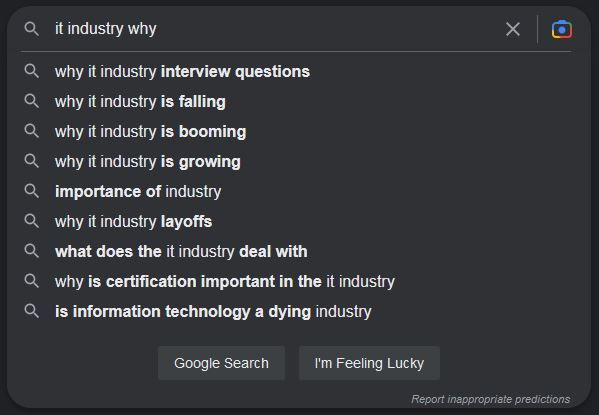Image resolution: width=599 pixels, height=415 pixels.
Task: Click the I'm Feeling Lucky button
Action: click(x=369, y=363)
